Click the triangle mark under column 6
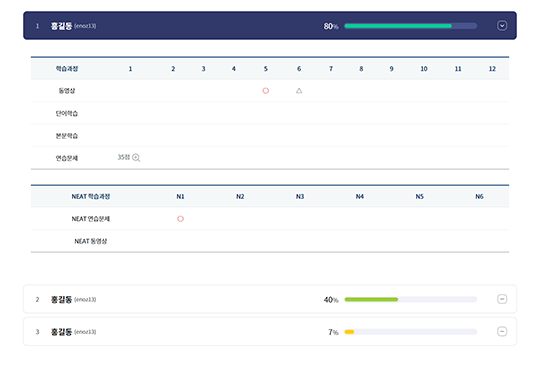 pos(299,91)
